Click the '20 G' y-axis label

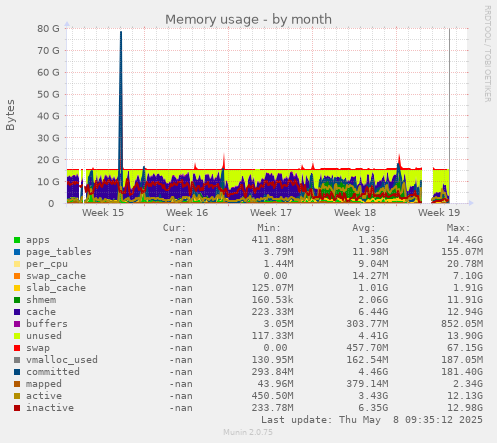[x=48, y=160]
